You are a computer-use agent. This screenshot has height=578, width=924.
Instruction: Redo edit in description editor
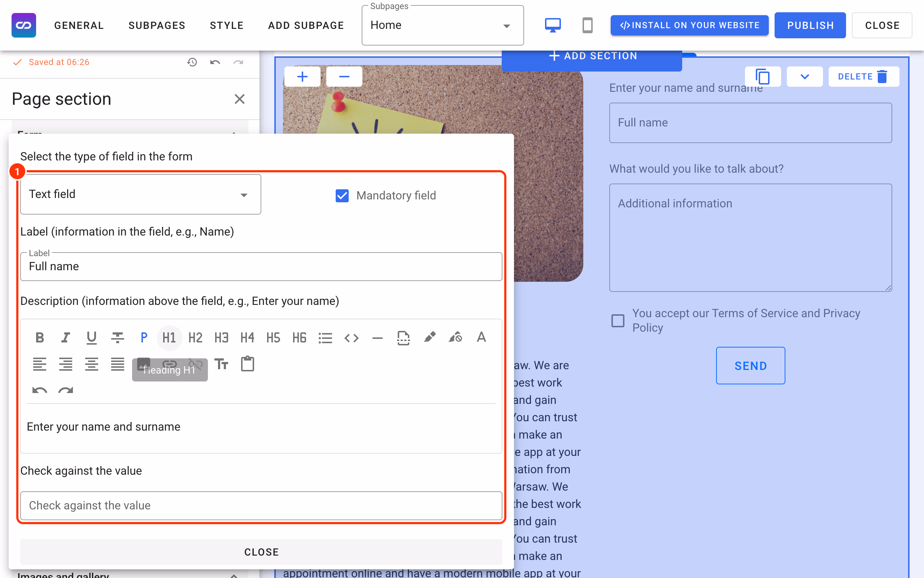[66, 390]
